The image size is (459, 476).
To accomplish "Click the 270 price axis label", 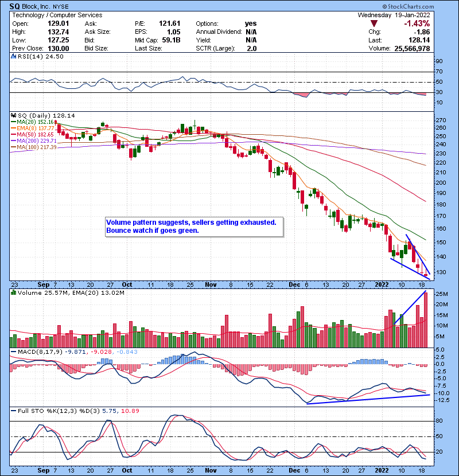I will [442, 120].
